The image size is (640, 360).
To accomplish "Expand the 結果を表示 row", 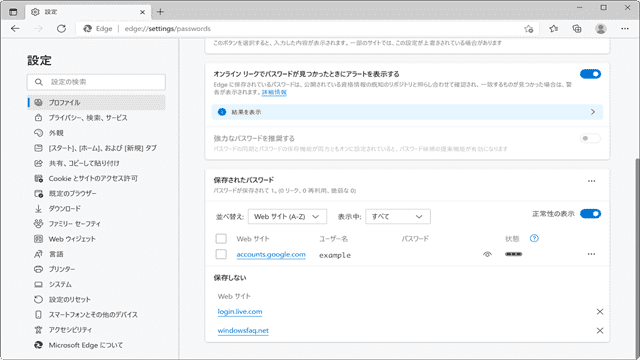I will click(407, 112).
